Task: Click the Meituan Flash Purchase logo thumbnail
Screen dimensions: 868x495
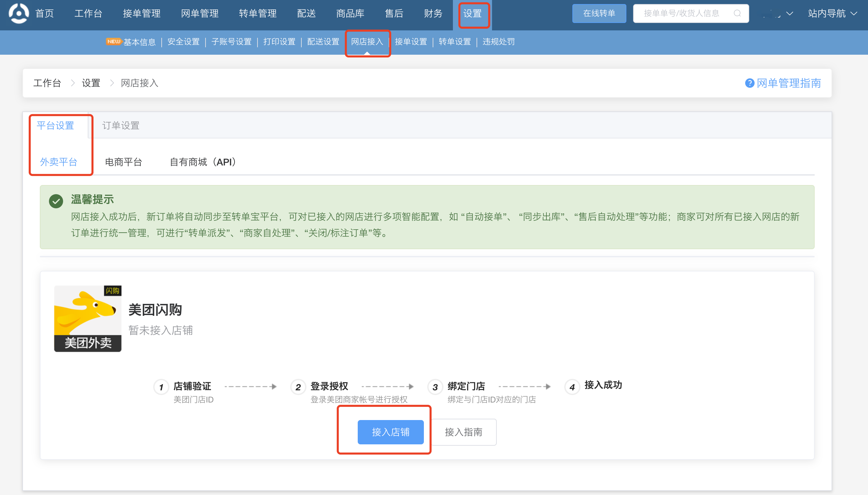Action: coord(88,318)
